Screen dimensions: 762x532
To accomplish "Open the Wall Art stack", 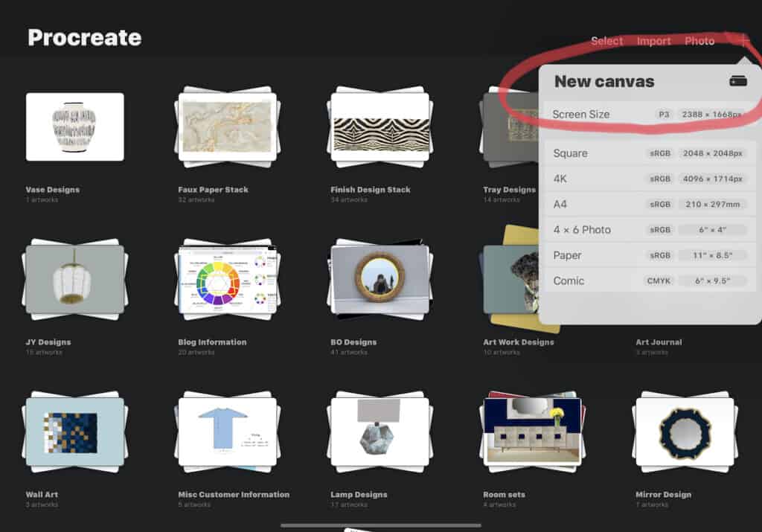I will [74, 432].
